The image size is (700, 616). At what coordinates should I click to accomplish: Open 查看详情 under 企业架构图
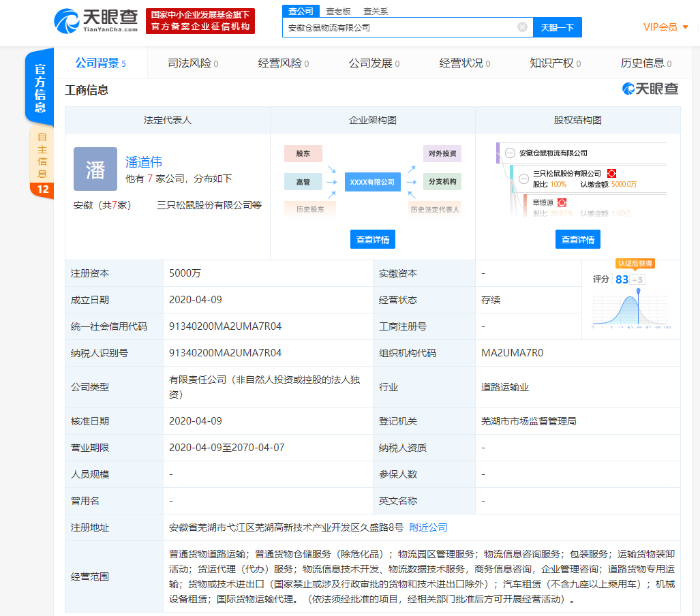pyautogui.click(x=373, y=239)
